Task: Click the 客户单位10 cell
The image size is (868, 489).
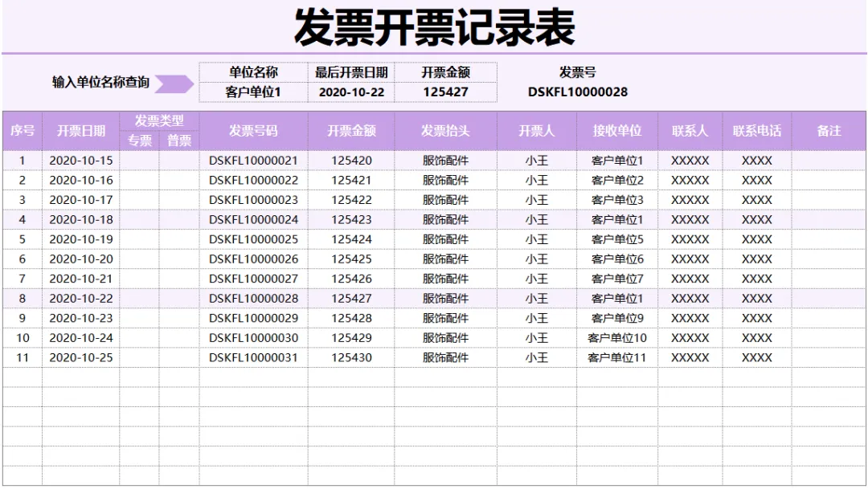Action: pos(617,338)
